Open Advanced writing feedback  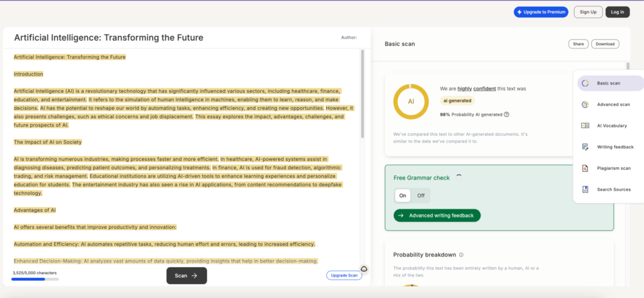coord(437,216)
